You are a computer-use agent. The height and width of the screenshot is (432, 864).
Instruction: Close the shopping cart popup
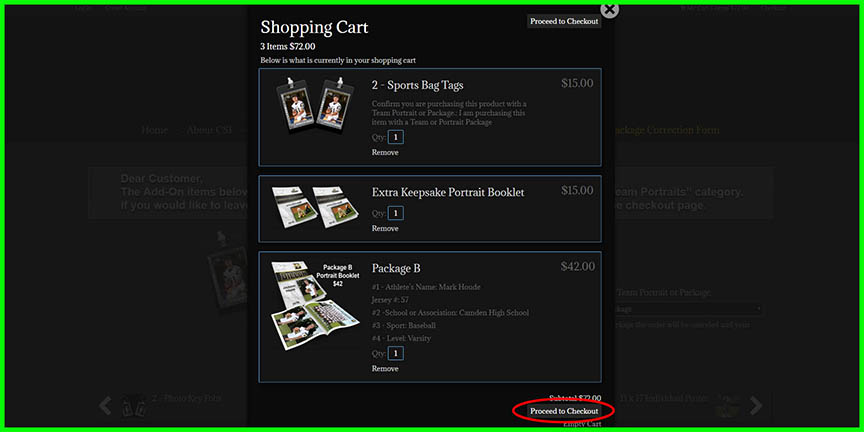coord(609,9)
